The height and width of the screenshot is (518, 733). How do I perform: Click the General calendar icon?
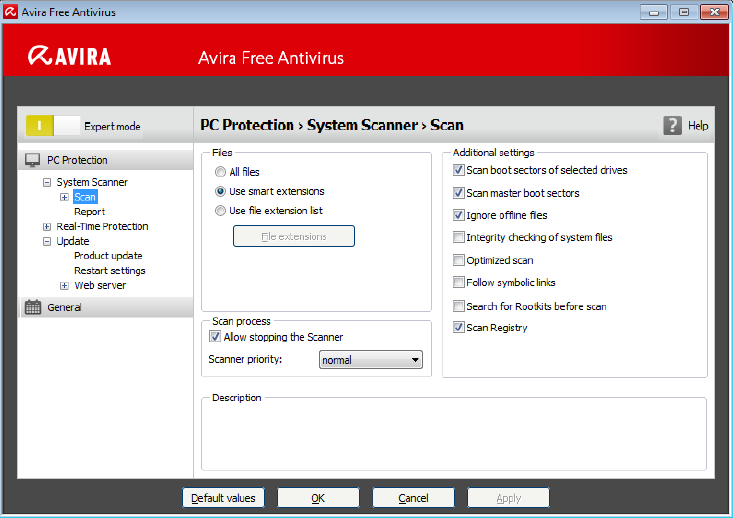click(x=33, y=307)
